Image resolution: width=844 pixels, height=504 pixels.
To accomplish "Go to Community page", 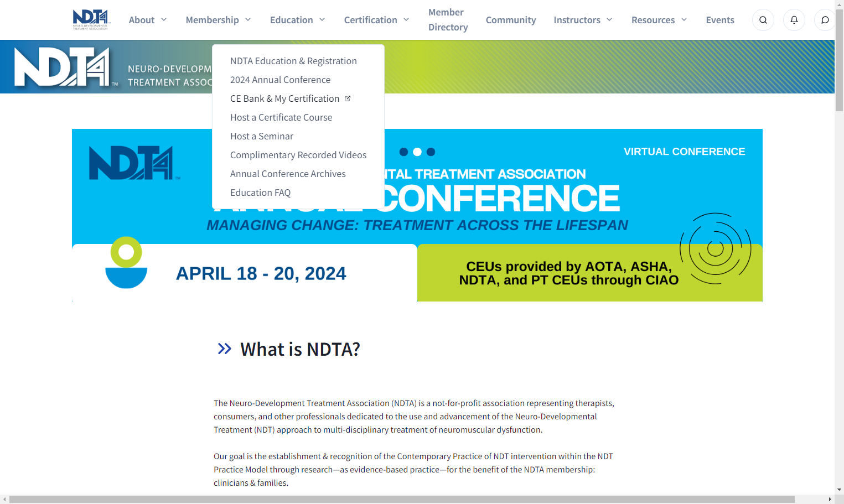I will tap(511, 20).
